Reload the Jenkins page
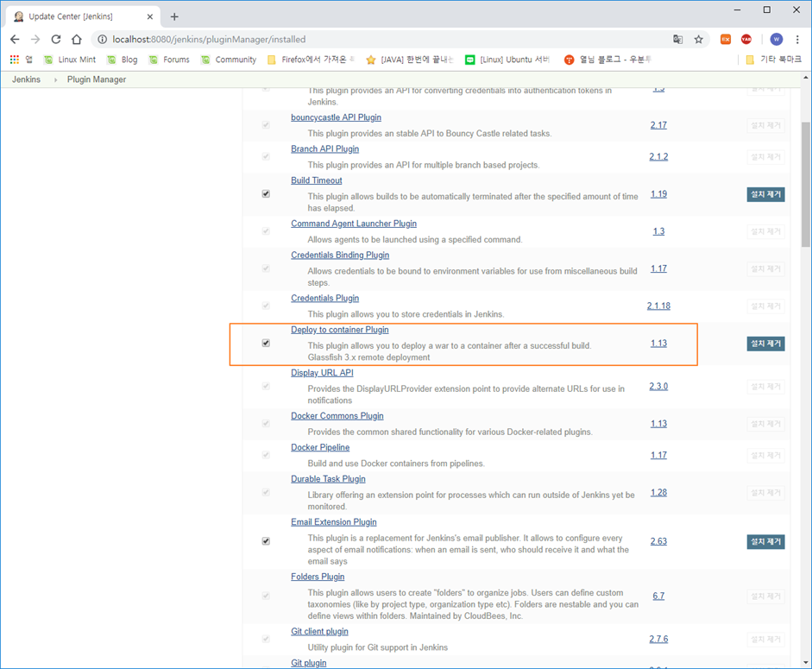This screenshot has height=669, width=812. (x=56, y=40)
